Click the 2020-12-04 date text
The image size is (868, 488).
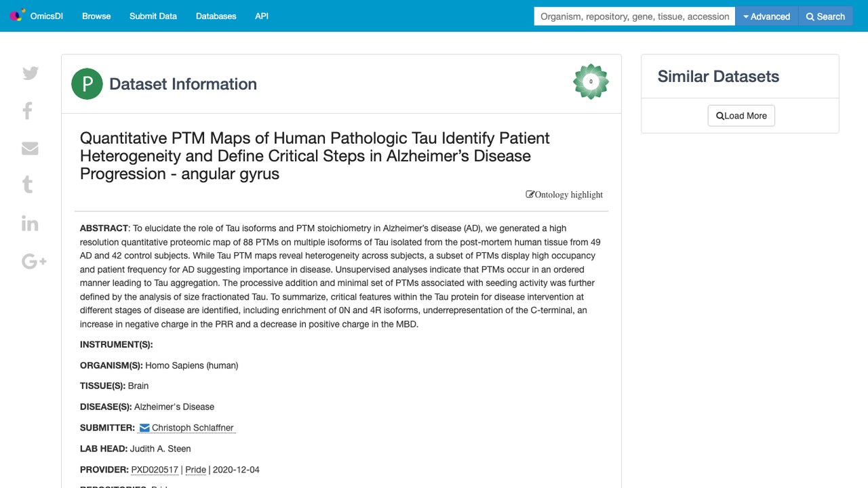tap(236, 470)
